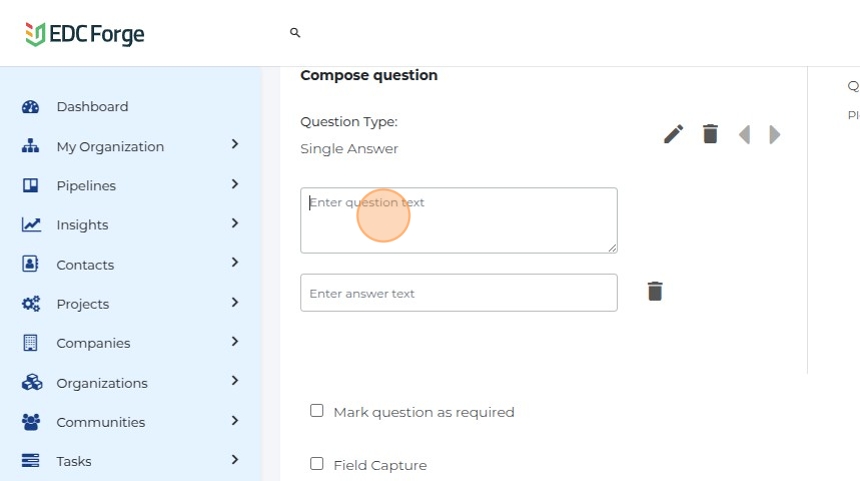Click the Pipelines board icon
This screenshot has height=481, width=860.
point(30,186)
